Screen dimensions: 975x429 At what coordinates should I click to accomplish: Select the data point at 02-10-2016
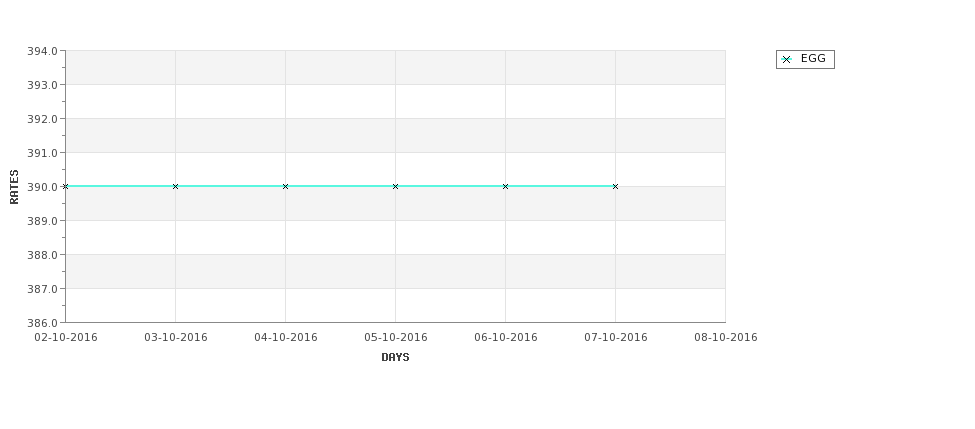(x=65, y=187)
